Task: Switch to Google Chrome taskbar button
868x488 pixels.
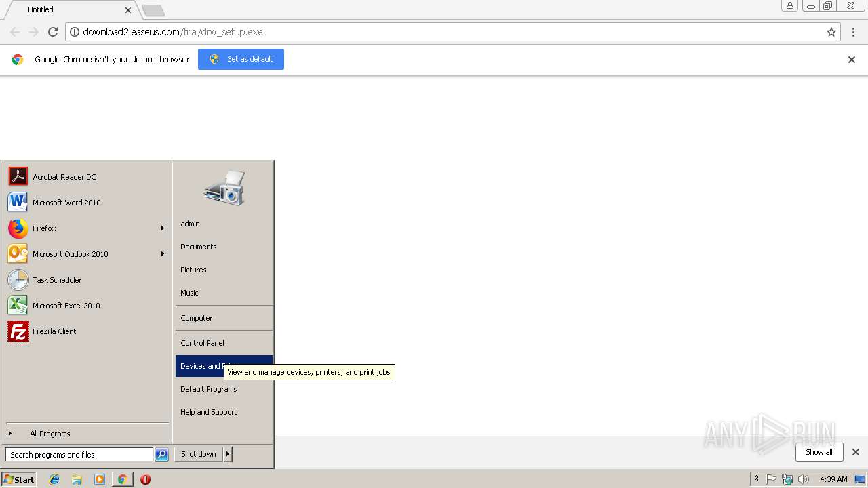Action: click(122, 479)
